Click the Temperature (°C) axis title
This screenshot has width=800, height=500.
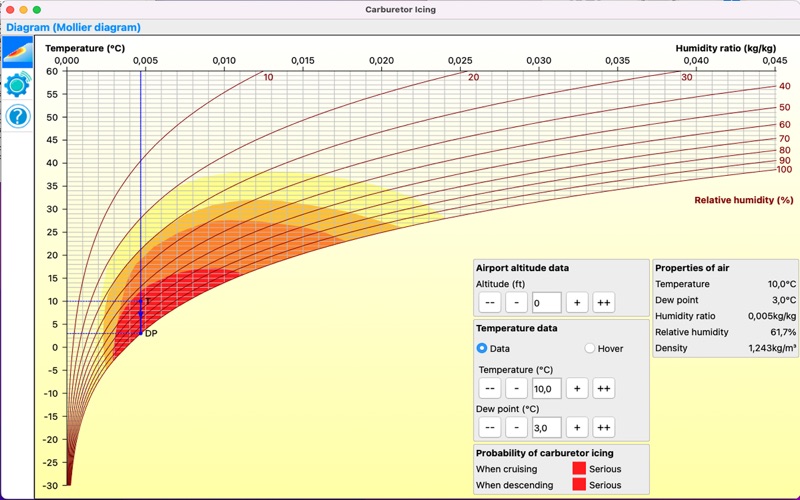pyautogui.click(x=85, y=48)
